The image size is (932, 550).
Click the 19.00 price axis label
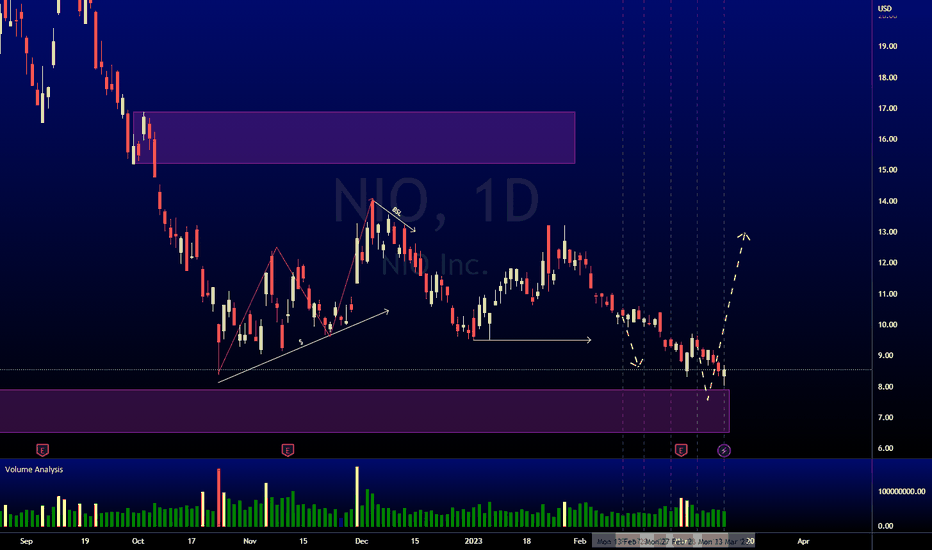(887, 46)
